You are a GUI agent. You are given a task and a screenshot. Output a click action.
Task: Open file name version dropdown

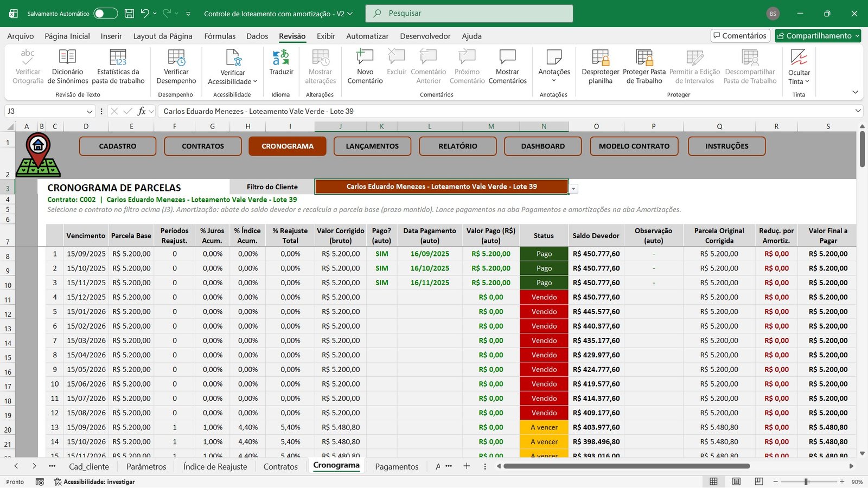pos(350,14)
